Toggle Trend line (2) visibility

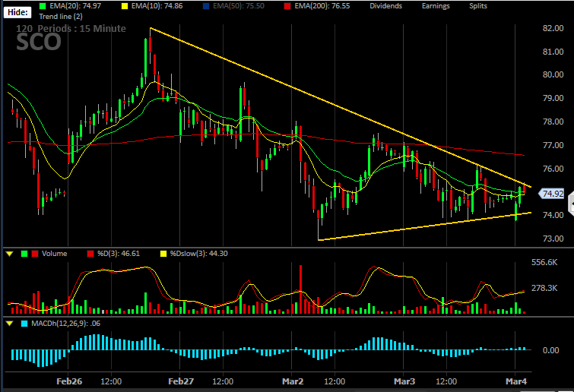pyautogui.click(x=61, y=17)
